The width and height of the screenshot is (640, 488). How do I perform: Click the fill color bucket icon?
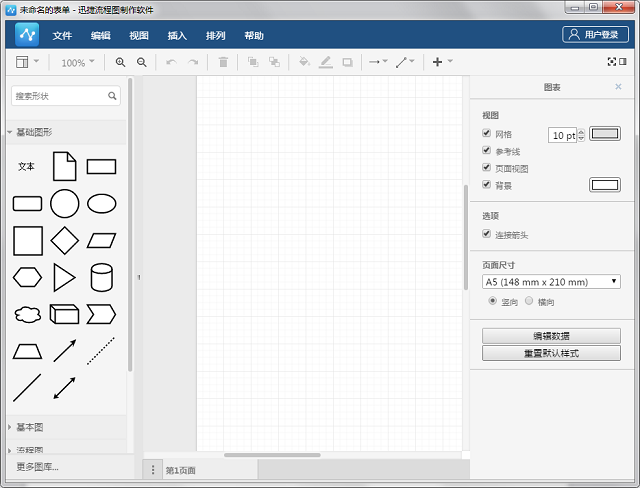[304, 62]
